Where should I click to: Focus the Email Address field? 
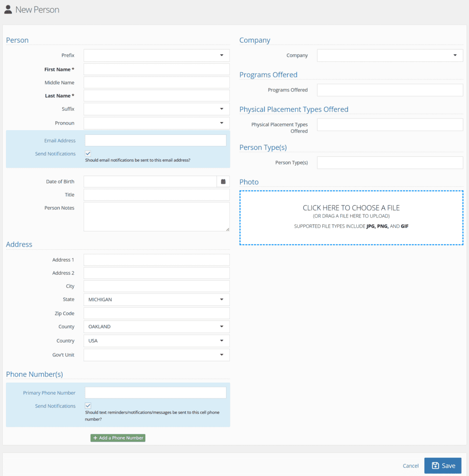156,140
